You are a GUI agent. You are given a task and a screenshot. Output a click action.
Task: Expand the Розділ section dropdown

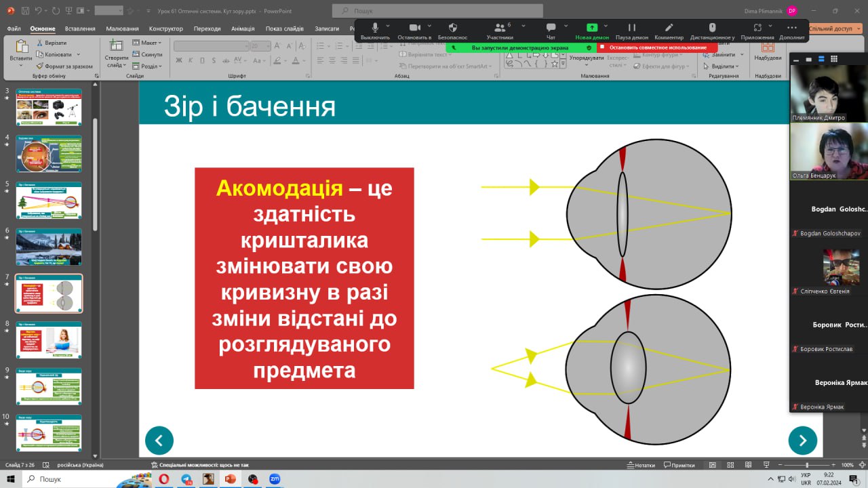149,66
